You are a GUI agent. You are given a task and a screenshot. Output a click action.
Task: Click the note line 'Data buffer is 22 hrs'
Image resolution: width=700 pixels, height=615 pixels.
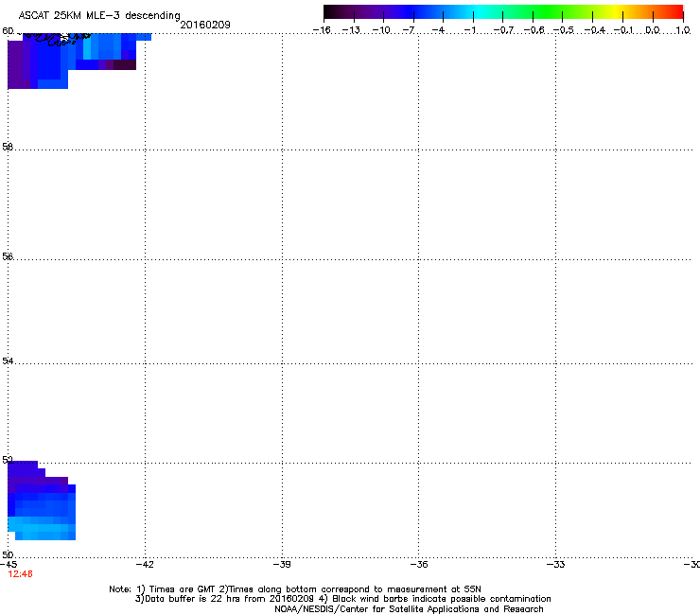(342, 599)
